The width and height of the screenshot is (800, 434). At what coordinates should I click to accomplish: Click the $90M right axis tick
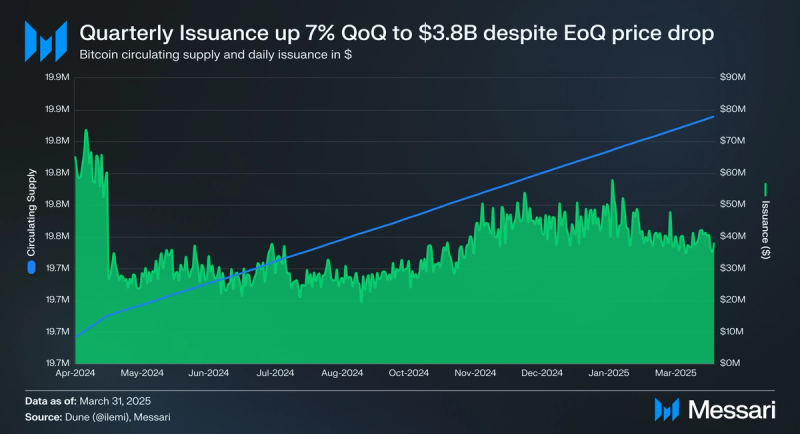(x=733, y=77)
